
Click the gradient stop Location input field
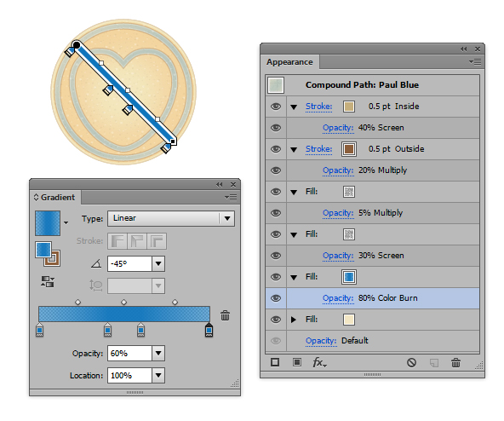coord(129,375)
